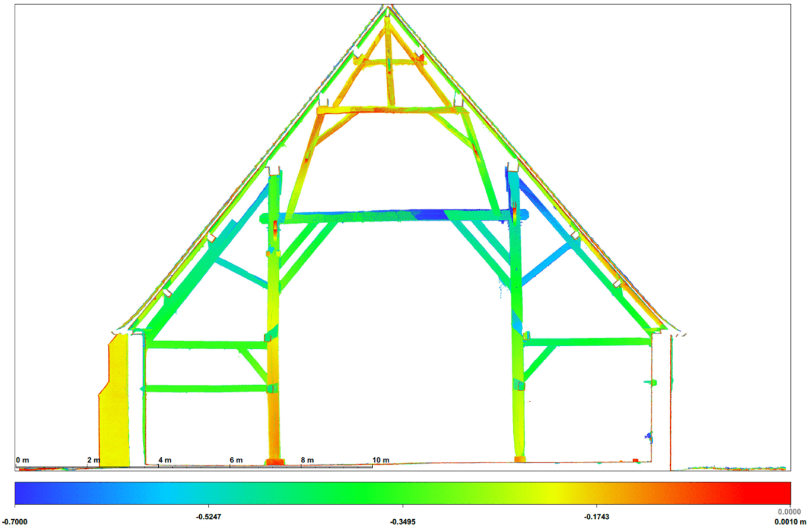Click the dark blue section of tie beam
Image resolution: width=812 pixels, height=528 pixels.
point(432,215)
